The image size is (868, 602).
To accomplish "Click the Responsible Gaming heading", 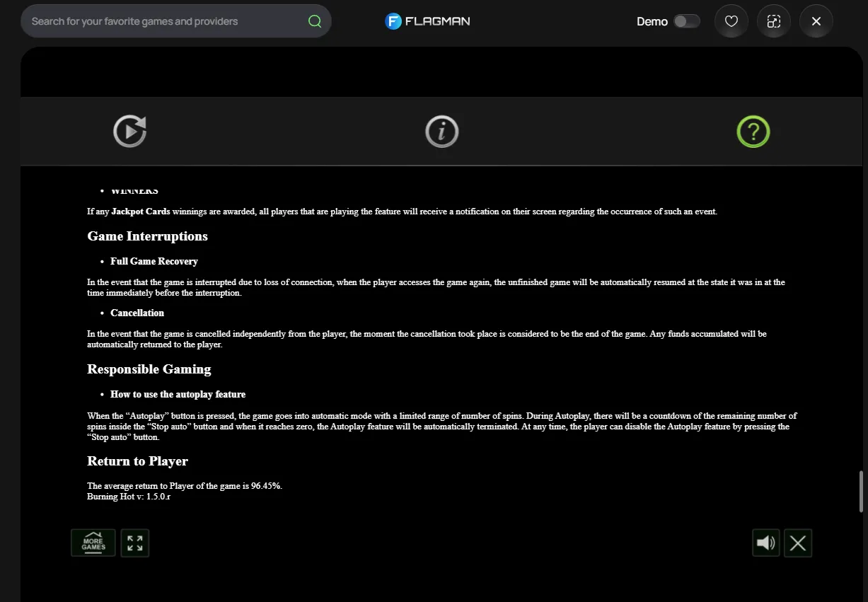I will (x=149, y=369).
